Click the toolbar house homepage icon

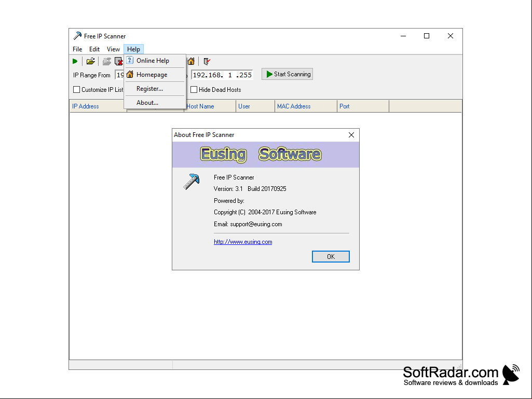pyautogui.click(x=191, y=61)
